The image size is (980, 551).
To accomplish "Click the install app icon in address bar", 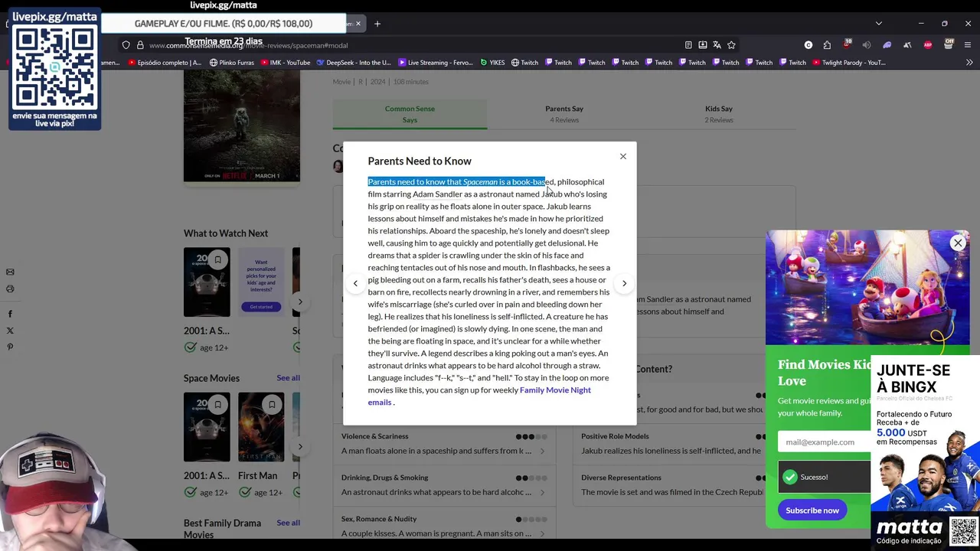I will click(702, 45).
